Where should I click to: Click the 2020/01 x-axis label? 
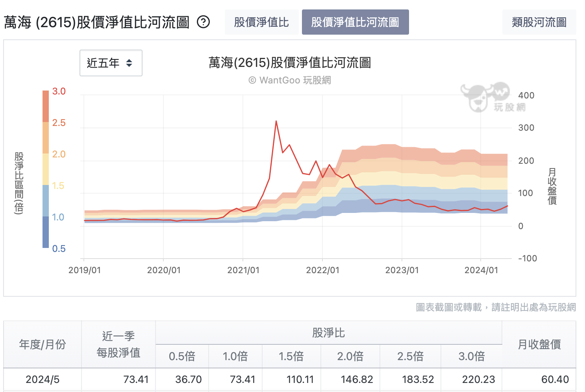164,270
